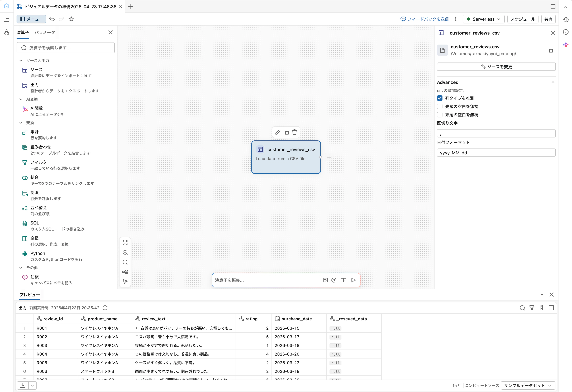Open the スケジュール dialog
572x392 pixels.
(x=523, y=19)
